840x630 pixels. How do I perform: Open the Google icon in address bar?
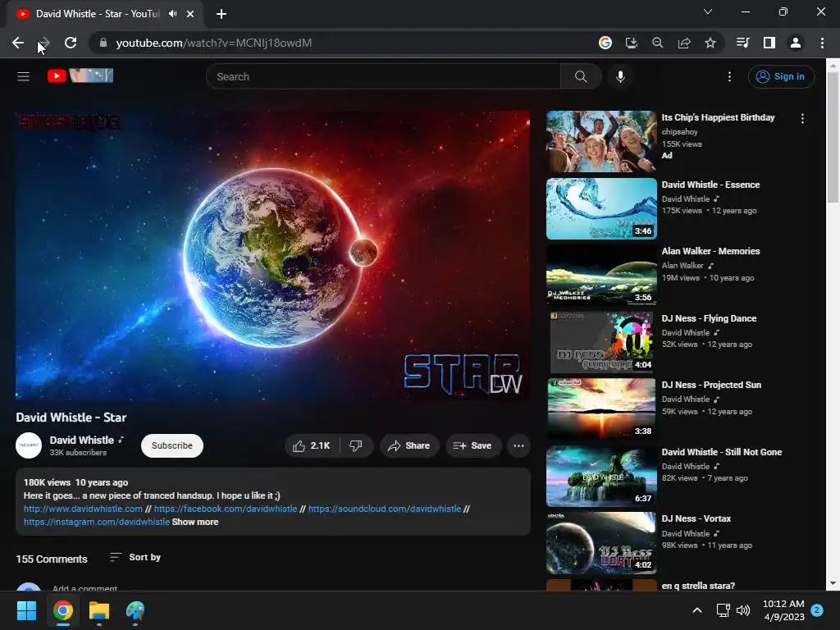pyautogui.click(x=605, y=43)
